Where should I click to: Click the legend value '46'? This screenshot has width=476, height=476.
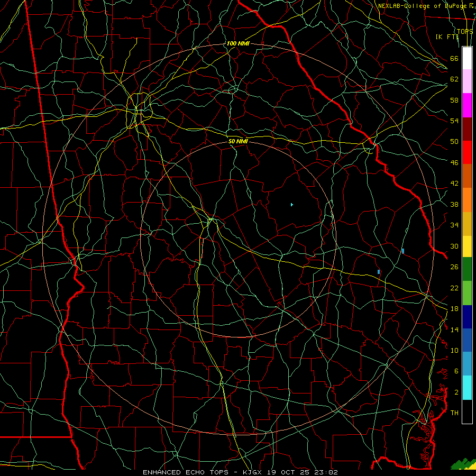tap(454, 163)
